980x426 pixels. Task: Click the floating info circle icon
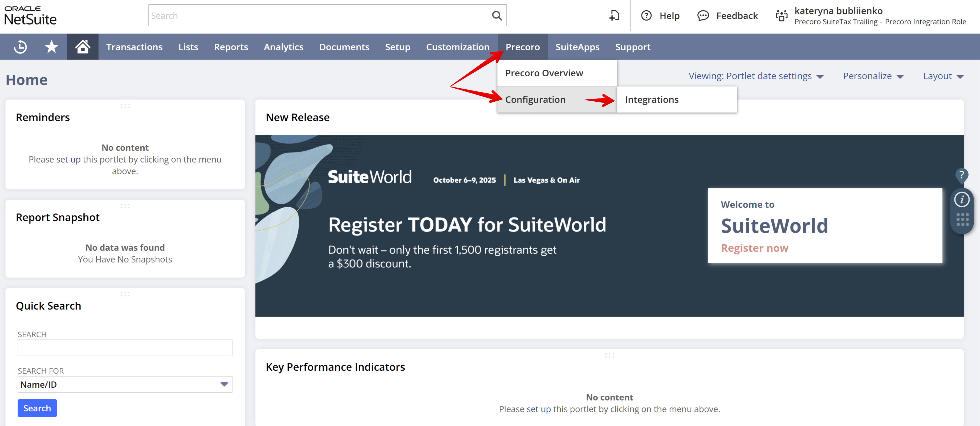pyautogui.click(x=961, y=200)
